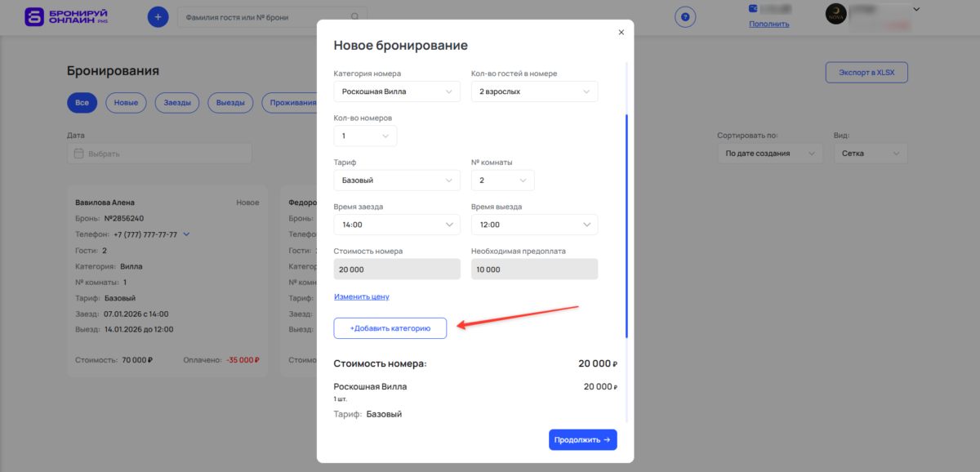Viewport: 980px width, 472px height.
Task: Click the search magnifier icon
Action: tap(354, 16)
